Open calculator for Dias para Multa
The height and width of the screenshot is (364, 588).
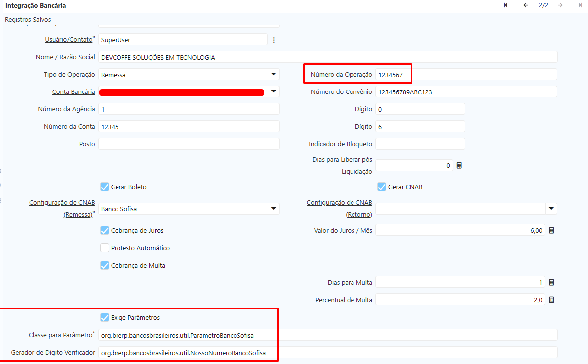(551, 282)
